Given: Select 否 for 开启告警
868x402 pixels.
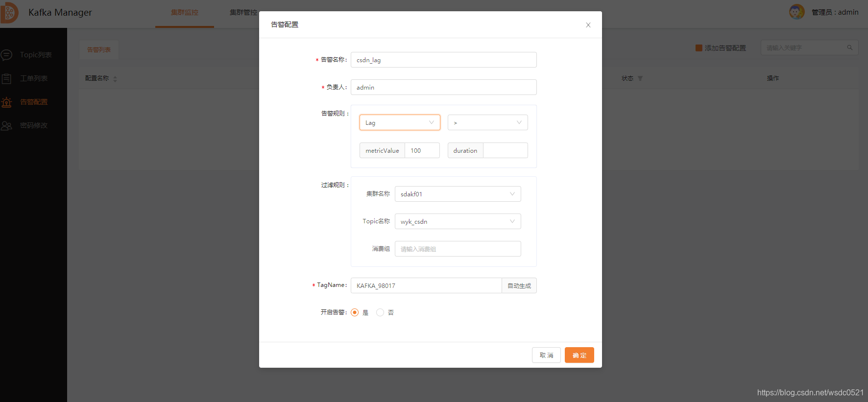Looking at the screenshot, I should [x=380, y=312].
